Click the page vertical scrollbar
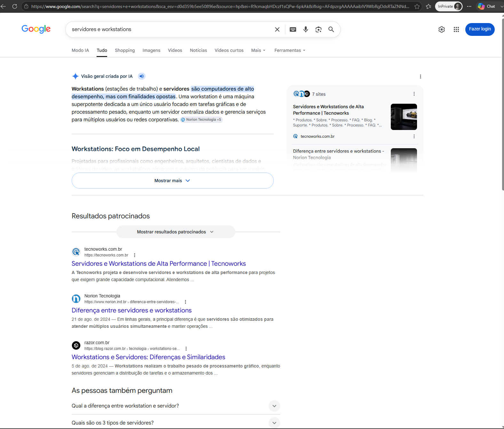This screenshot has width=504, height=429. (x=503, y=105)
